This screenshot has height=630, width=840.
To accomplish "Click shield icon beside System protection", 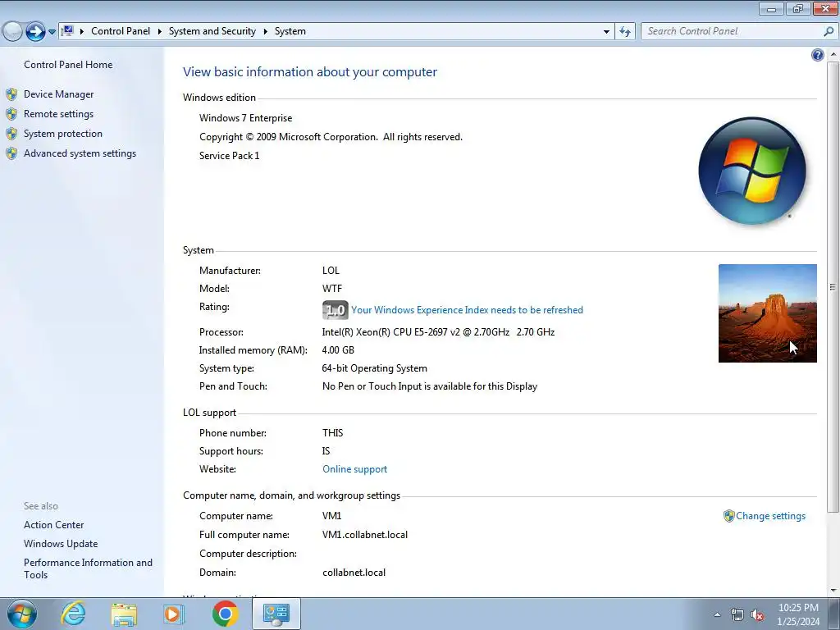I will 11,134.
